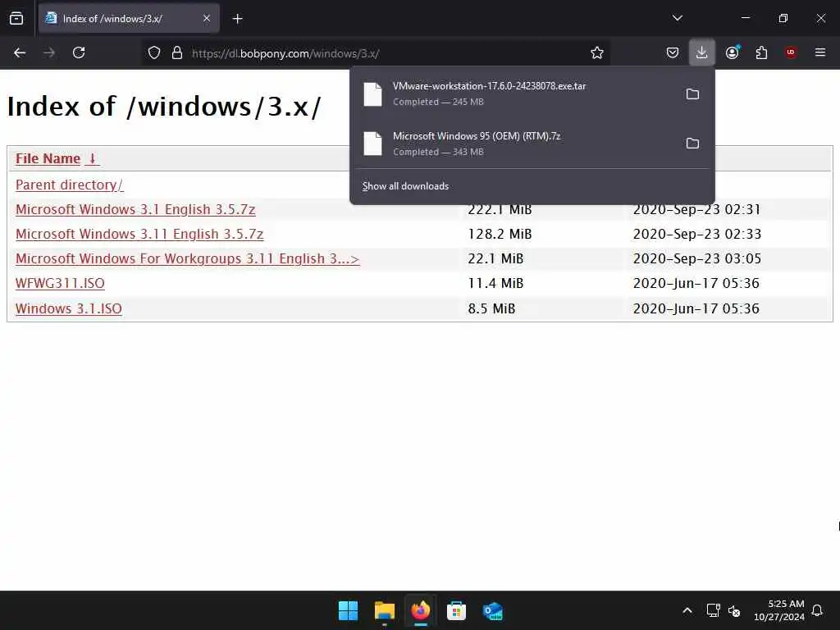840x630 pixels.
Task: Open the muted volume tray icon
Action: (x=734, y=610)
